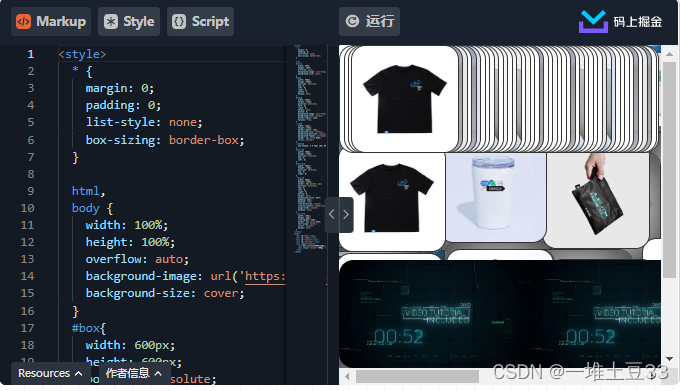The image size is (684, 391).
Task: Click the preview scrollbar up arrow
Action: pyautogui.click(x=669, y=54)
